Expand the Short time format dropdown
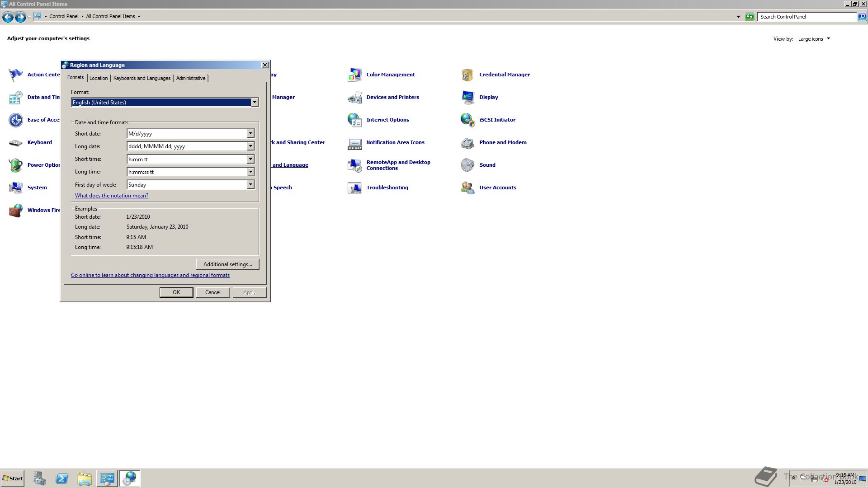 click(250, 160)
